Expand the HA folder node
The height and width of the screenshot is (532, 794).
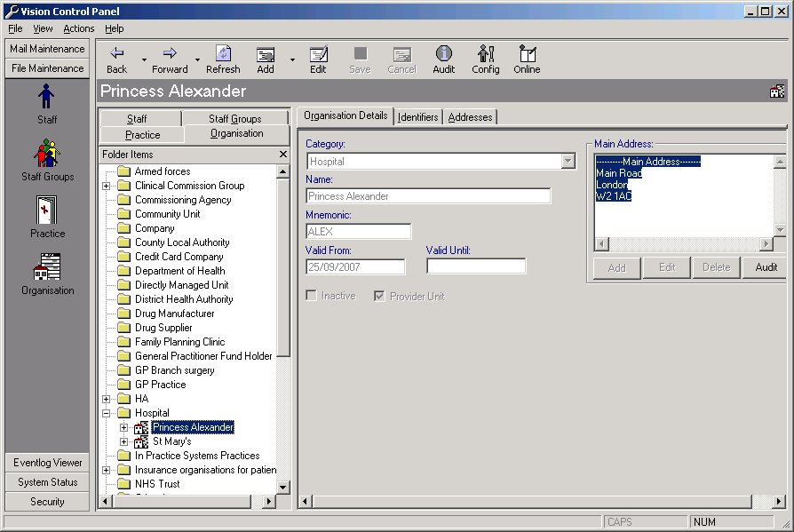tap(107, 399)
